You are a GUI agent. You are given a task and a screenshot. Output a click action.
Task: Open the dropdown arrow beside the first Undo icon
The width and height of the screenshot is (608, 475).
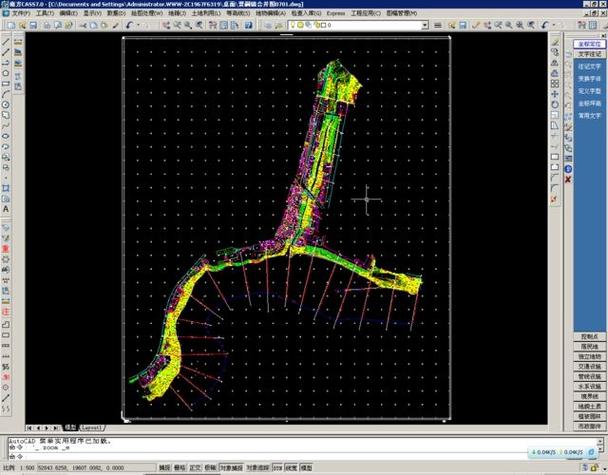pyautogui.click(x=138, y=25)
